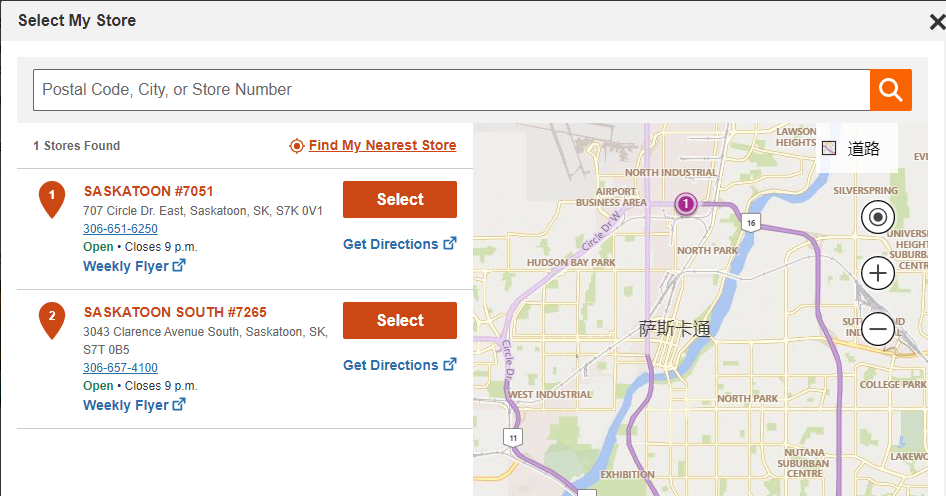Select the Saskatoon #7051 store
The width and height of the screenshot is (946, 496).
pos(399,199)
